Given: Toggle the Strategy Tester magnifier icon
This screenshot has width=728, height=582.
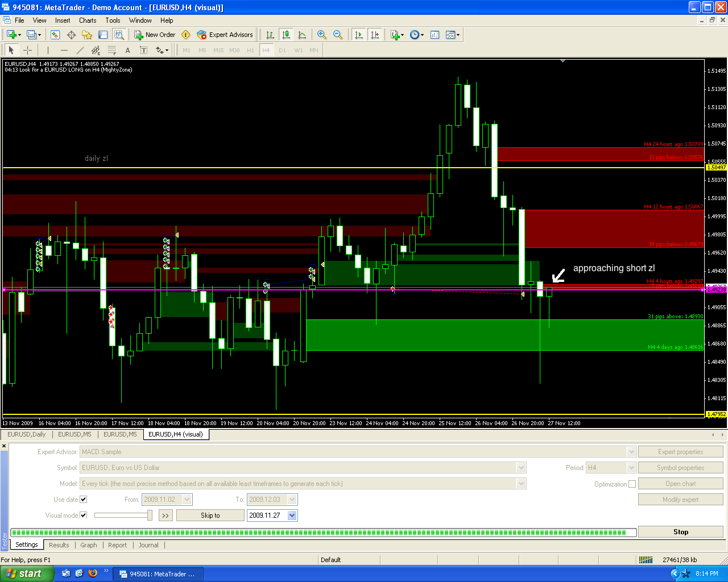Looking at the screenshot, I should click(119, 35).
